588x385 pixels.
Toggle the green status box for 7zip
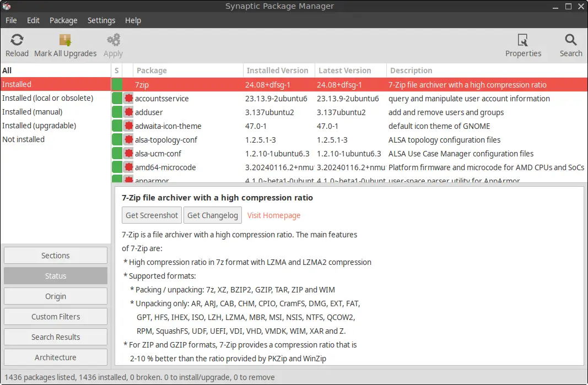coord(117,85)
